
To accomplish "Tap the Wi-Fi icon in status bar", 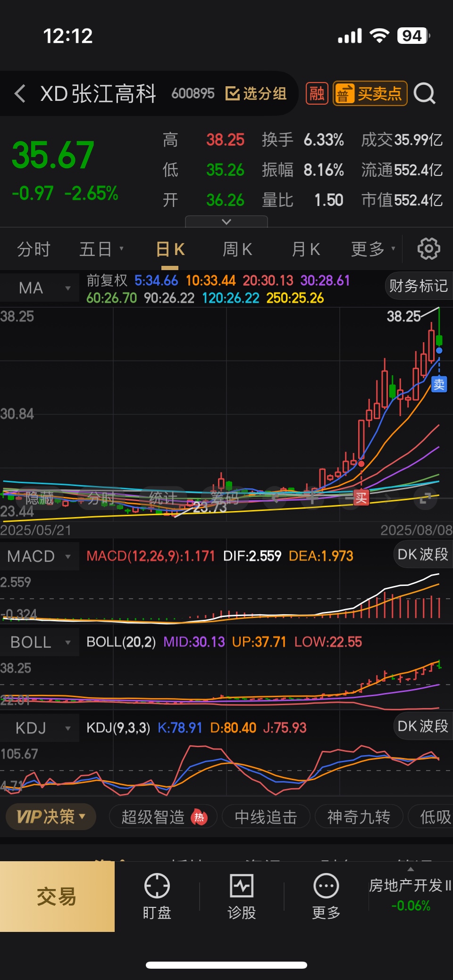I will (x=379, y=35).
